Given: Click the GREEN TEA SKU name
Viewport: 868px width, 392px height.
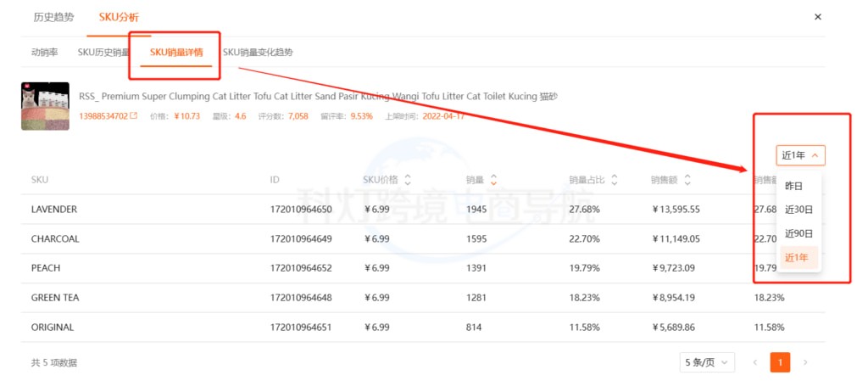Looking at the screenshot, I should (55, 298).
